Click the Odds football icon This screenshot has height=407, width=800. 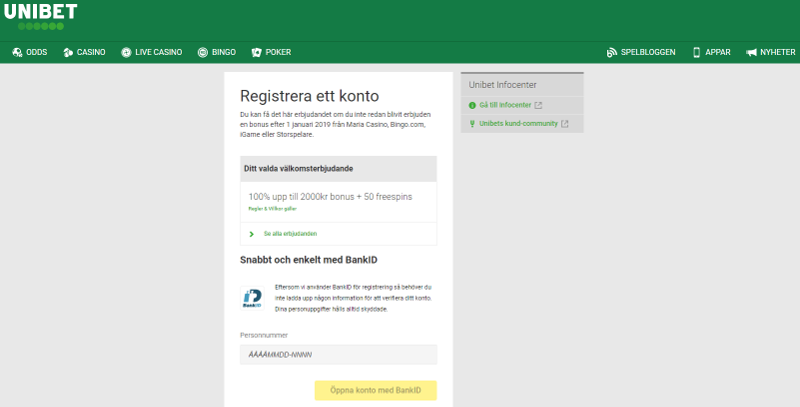coord(17,52)
